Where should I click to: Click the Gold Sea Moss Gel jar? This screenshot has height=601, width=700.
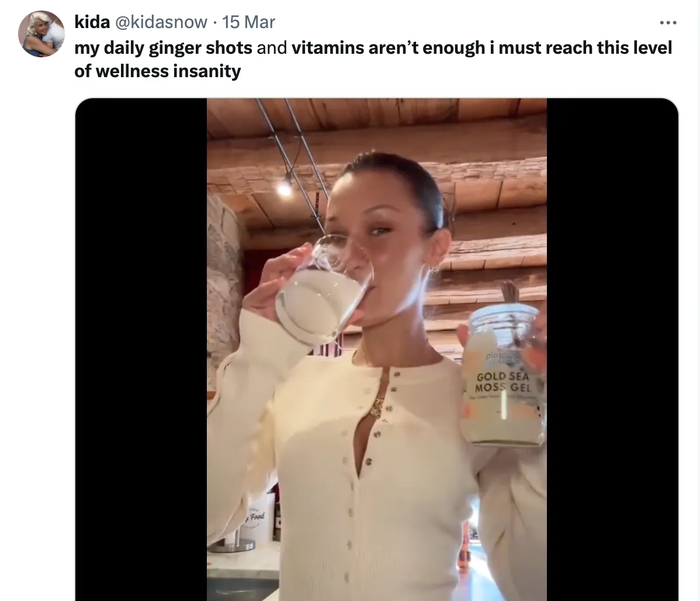coord(504,375)
